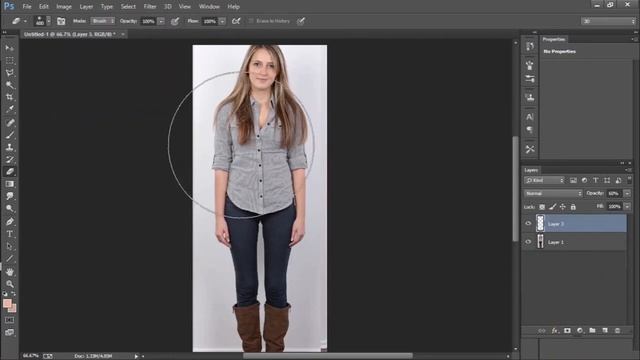Open the Flow slider arrow
Viewport: 640px width, 360px height.
(x=222, y=21)
